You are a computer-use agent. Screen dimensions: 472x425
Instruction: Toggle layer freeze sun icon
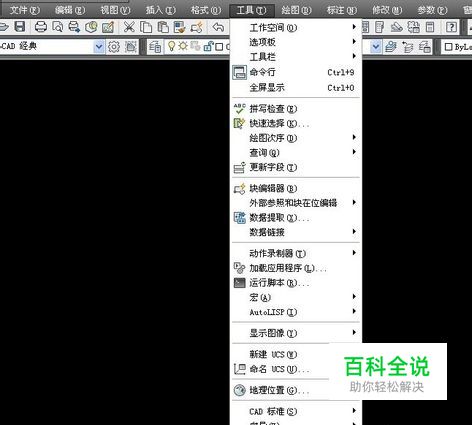pyautogui.click(x=183, y=46)
